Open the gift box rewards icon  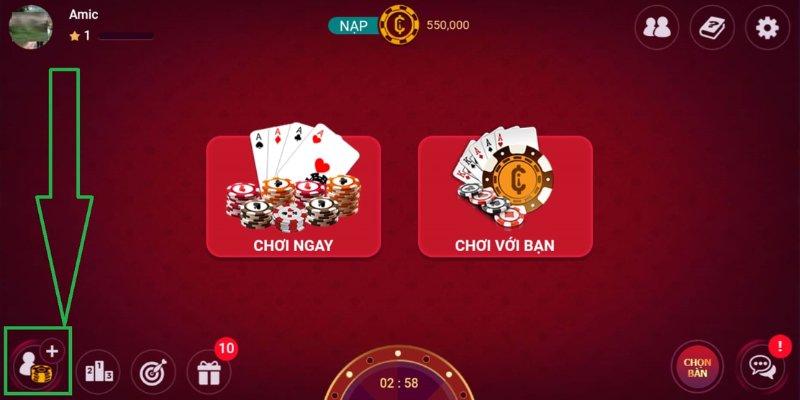209,372
